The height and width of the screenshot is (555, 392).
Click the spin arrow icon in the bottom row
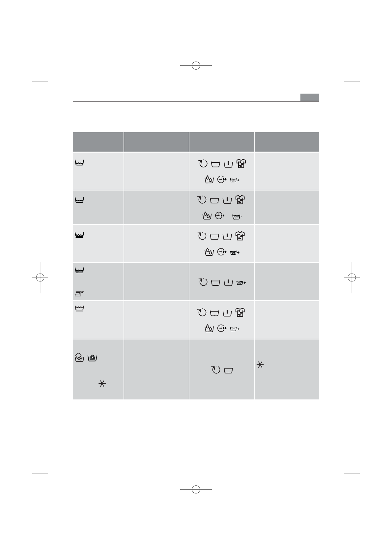coord(215,370)
